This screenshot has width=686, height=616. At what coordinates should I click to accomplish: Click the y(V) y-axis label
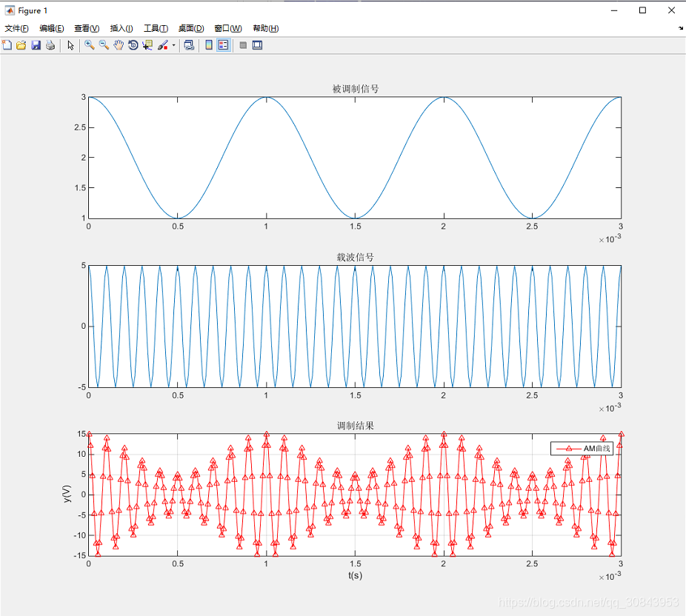pyautogui.click(x=67, y=494)
